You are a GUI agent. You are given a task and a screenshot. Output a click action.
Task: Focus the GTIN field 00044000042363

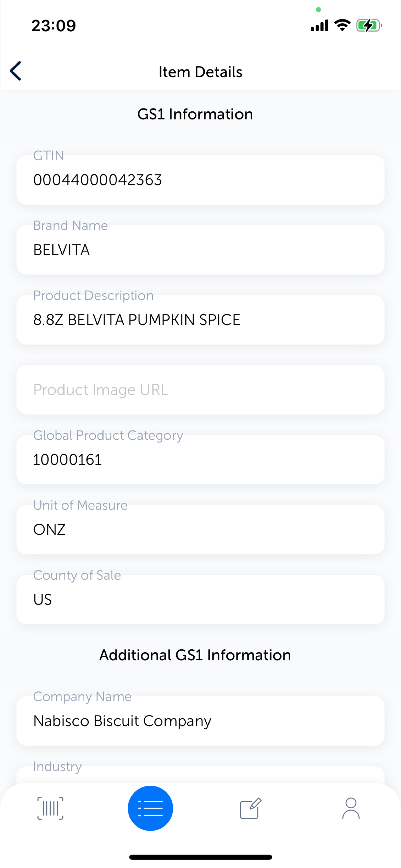coord(200,180)
